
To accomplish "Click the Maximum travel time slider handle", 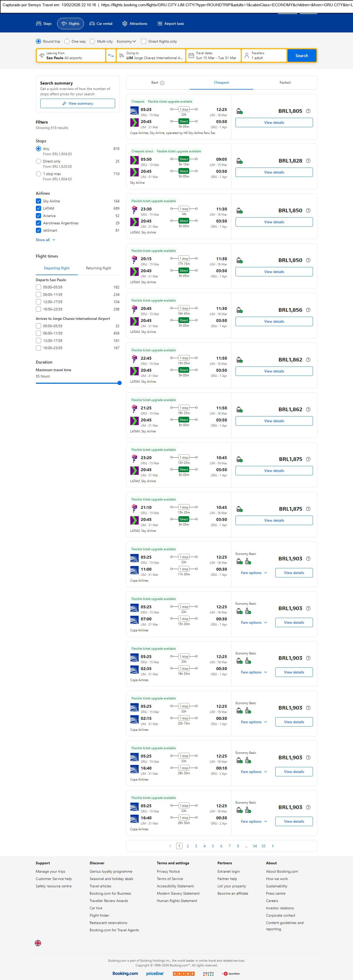I will coord(119,383).
